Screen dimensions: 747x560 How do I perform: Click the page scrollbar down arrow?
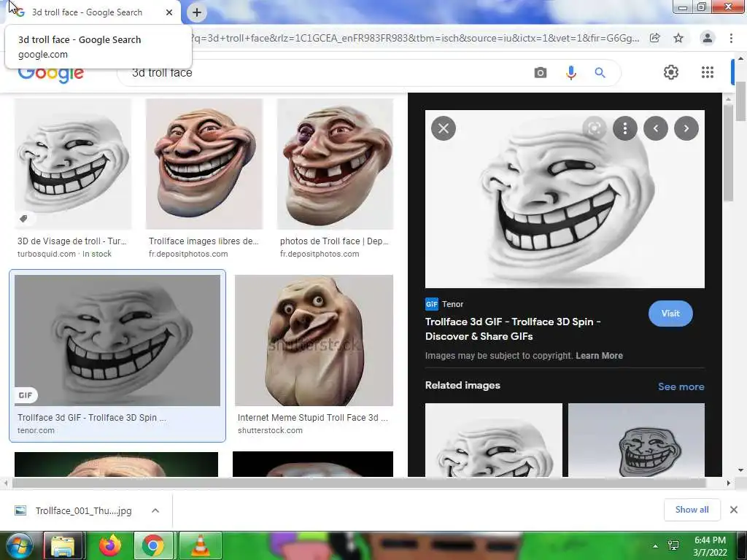[x=740, y=470]
